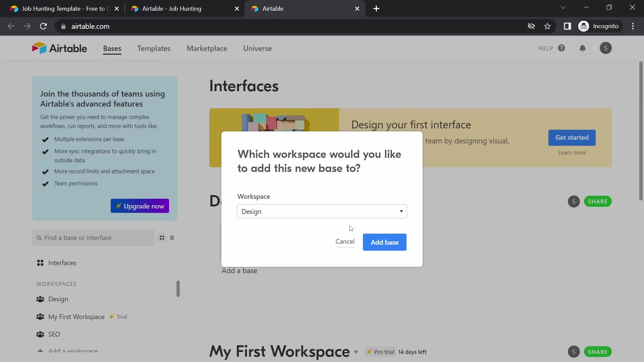Click the Upgrade now button
Screen dimensions: 644x362
(140, 206)
